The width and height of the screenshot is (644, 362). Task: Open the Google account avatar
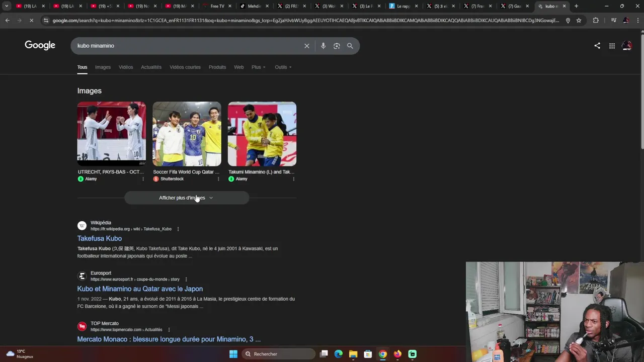point(627,46)
